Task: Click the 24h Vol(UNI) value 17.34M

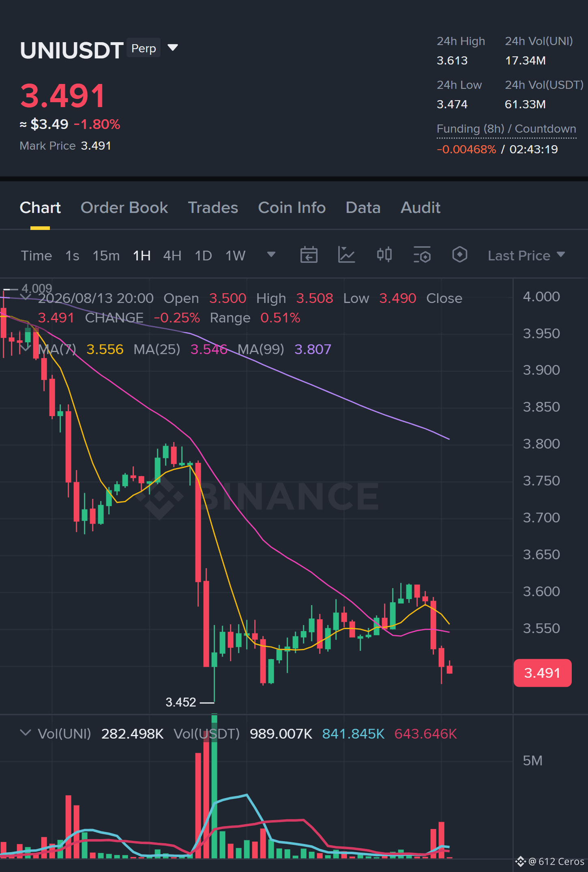Action: point(525,60)
